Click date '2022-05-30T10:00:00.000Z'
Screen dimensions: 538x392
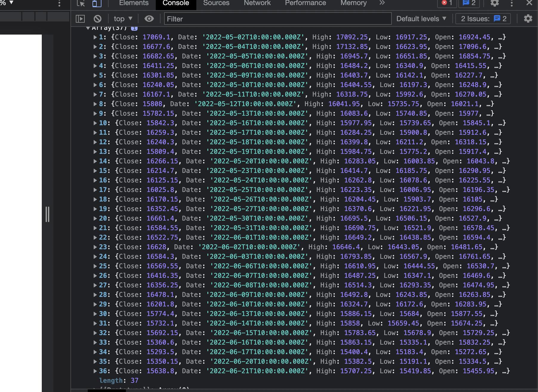[x=257, y=219]
